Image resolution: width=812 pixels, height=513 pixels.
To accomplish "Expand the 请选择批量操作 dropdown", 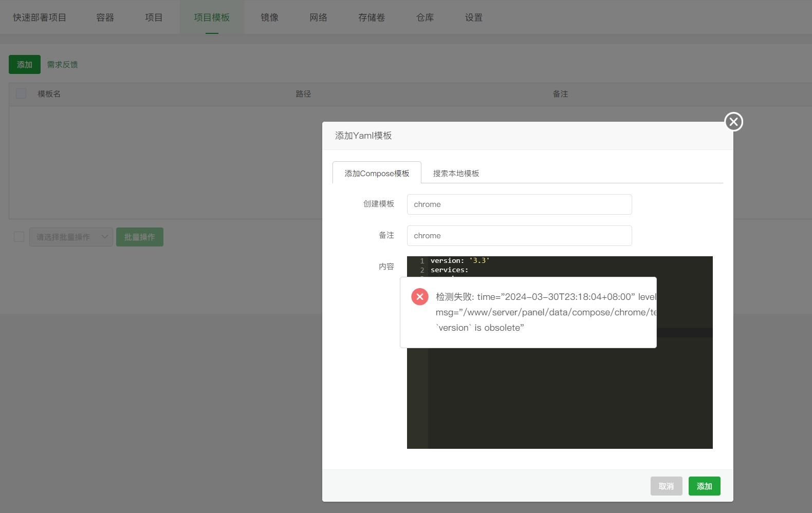I will tap(71, 237).
